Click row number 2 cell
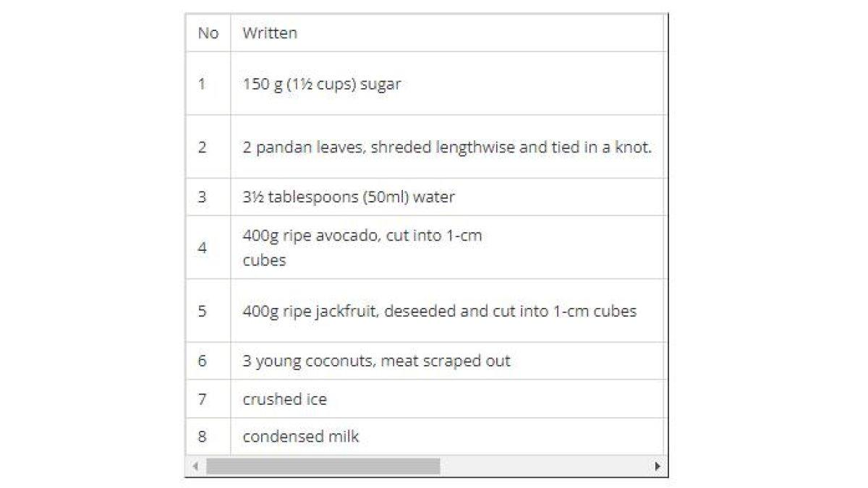 pos(208,147)
